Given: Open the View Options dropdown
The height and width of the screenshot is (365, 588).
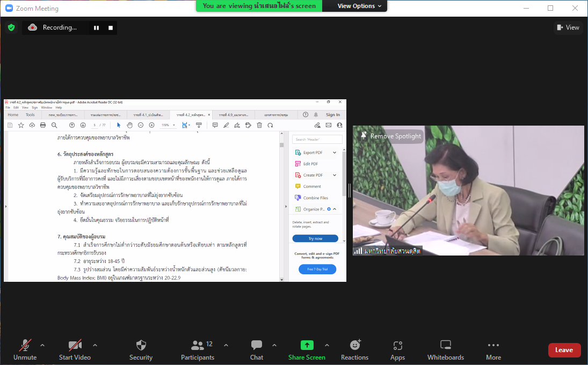Looking at the screenshot, I should [x=360, y=6].
